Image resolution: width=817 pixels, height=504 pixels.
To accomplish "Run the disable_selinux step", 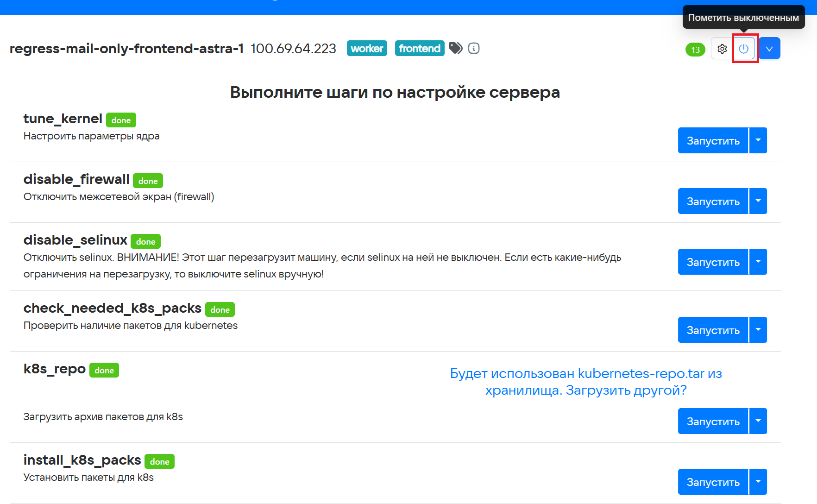I will (713, 262).
